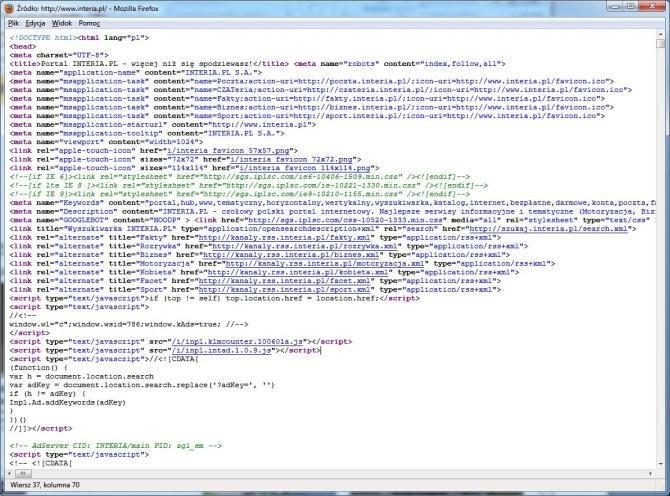Open the rozrywka.xml RSS link
The width and height of the screenshot is (670, 496).
pos(305,246)
